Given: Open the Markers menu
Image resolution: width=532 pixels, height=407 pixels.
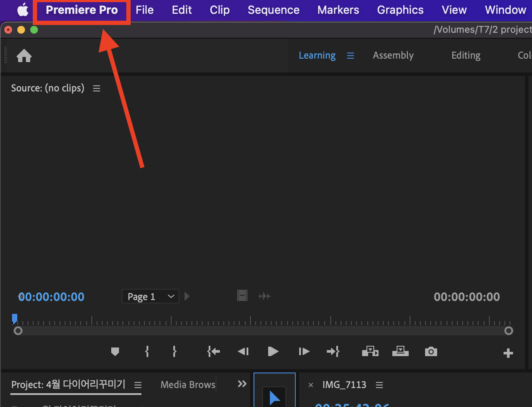Looking at the screenshot, I should 338,10.
